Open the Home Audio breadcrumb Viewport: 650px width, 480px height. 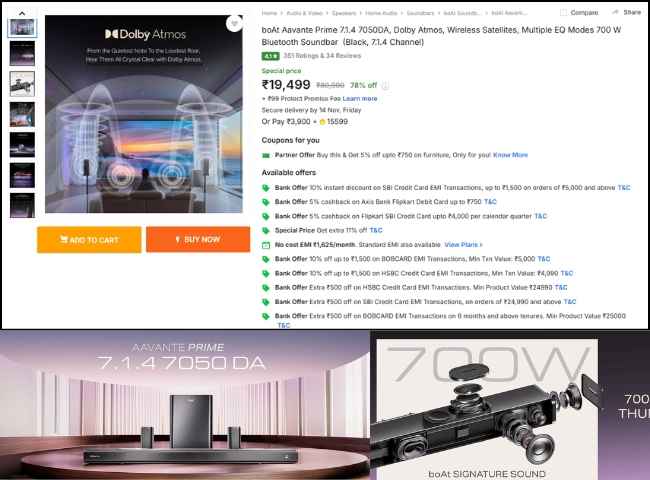[381, 13]
